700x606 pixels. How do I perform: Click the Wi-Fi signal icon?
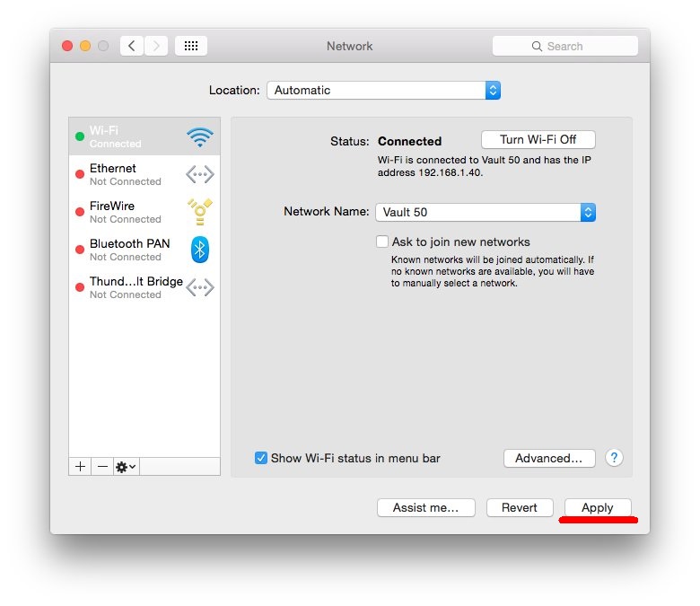click(x=200, y=136)
